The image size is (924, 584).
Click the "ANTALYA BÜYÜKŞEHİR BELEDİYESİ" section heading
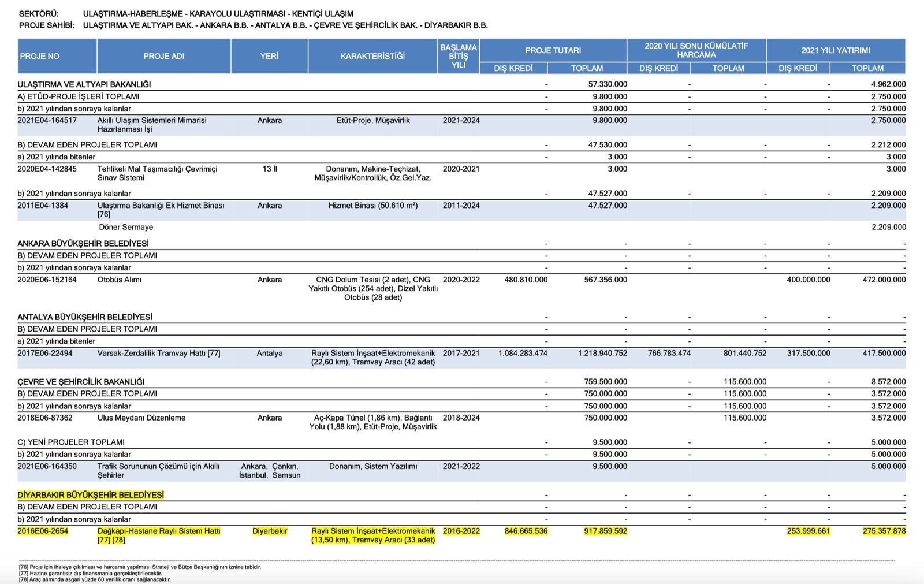(x=85, y=317)
